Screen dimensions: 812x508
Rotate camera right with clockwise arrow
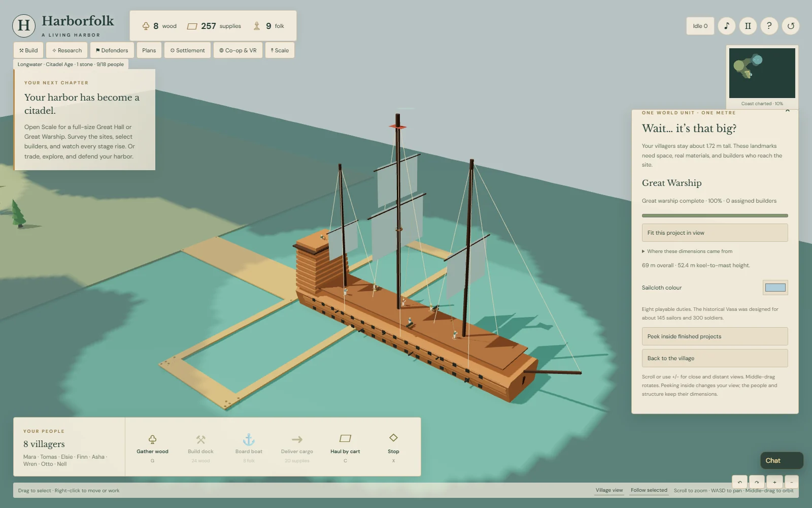[x=757, y=482]
